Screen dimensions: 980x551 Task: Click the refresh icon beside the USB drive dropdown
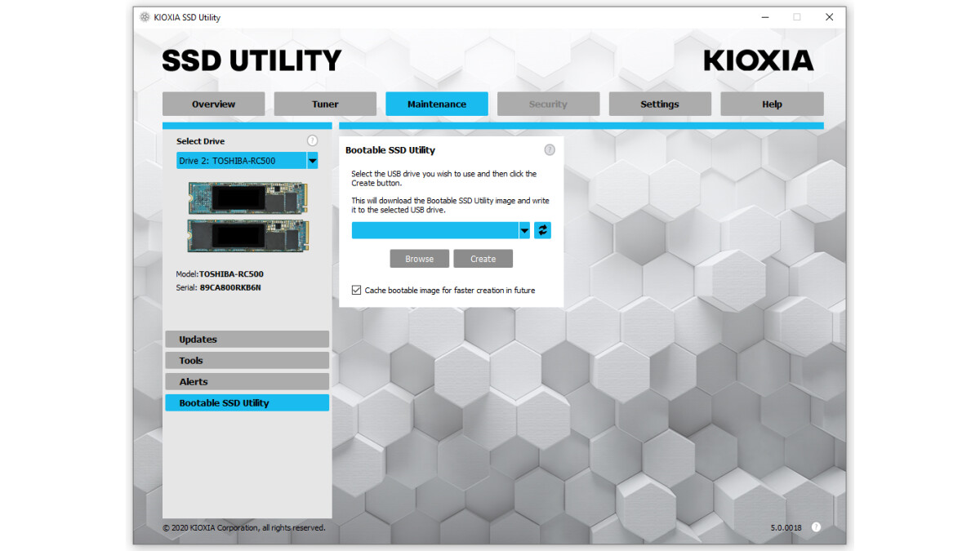click(x=542, y=230)
